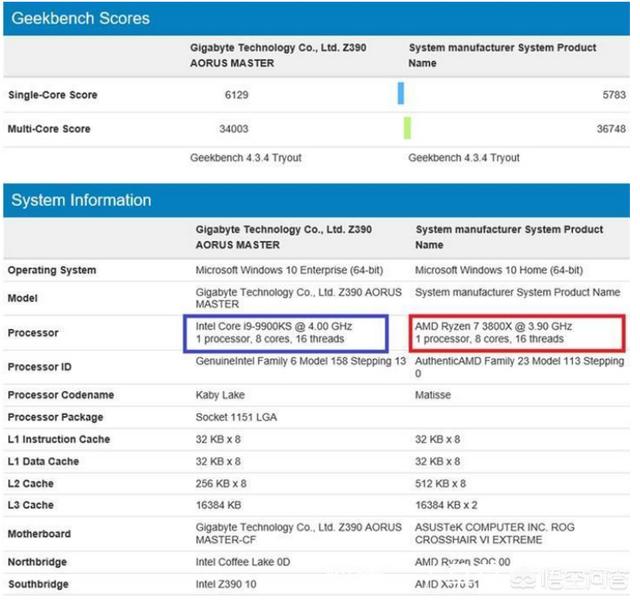Click Microsoft Windows 10 Enterprise (64-bit)
The width and height of the screenshot is (640, 601).
pos(289,270)
